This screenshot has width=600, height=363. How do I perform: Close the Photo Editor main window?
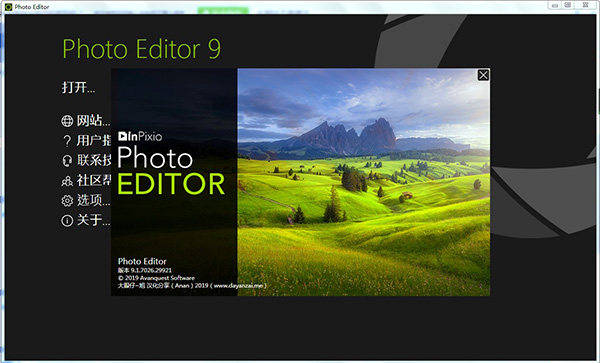585,5
